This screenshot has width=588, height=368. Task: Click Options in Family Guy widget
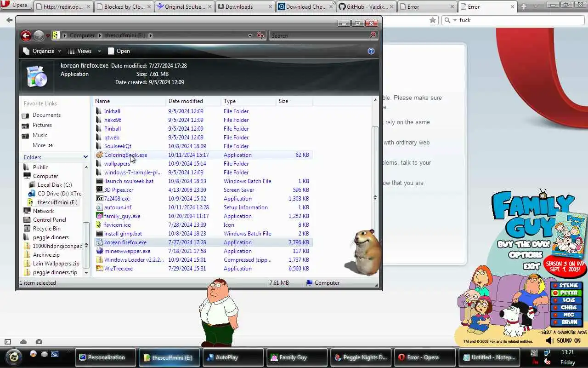coord(526,255)
